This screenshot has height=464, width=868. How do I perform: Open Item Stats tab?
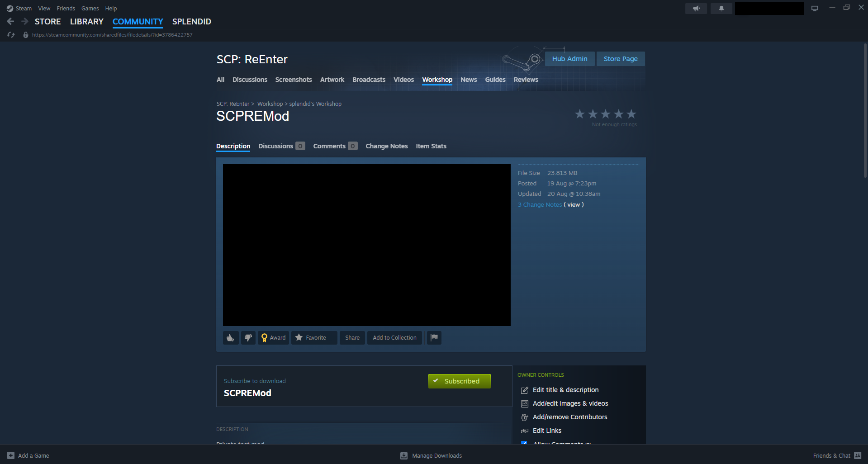tap(431, 146)
